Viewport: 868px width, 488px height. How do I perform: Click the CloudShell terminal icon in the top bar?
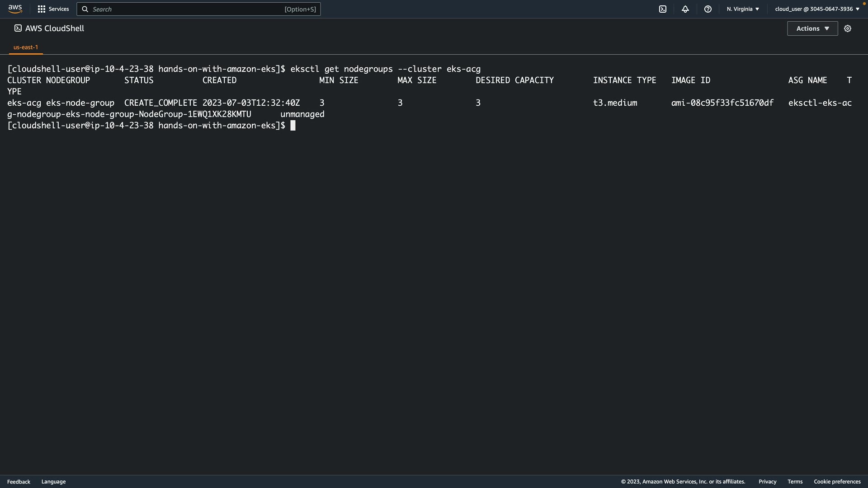(663, 9)
